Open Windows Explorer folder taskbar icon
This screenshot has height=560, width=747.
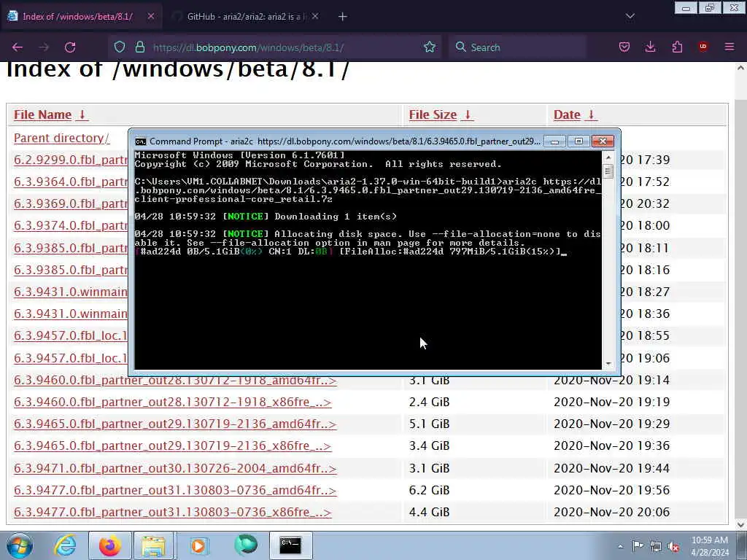(153, 545)
